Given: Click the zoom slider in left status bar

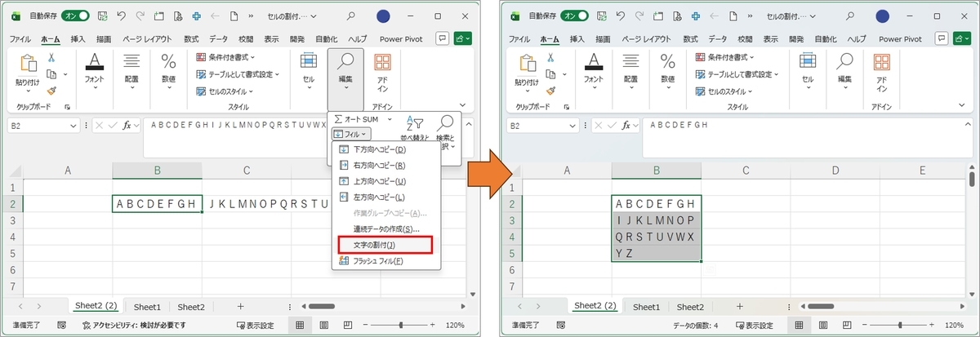Looking at the screenshot, I should pos(402,325).
